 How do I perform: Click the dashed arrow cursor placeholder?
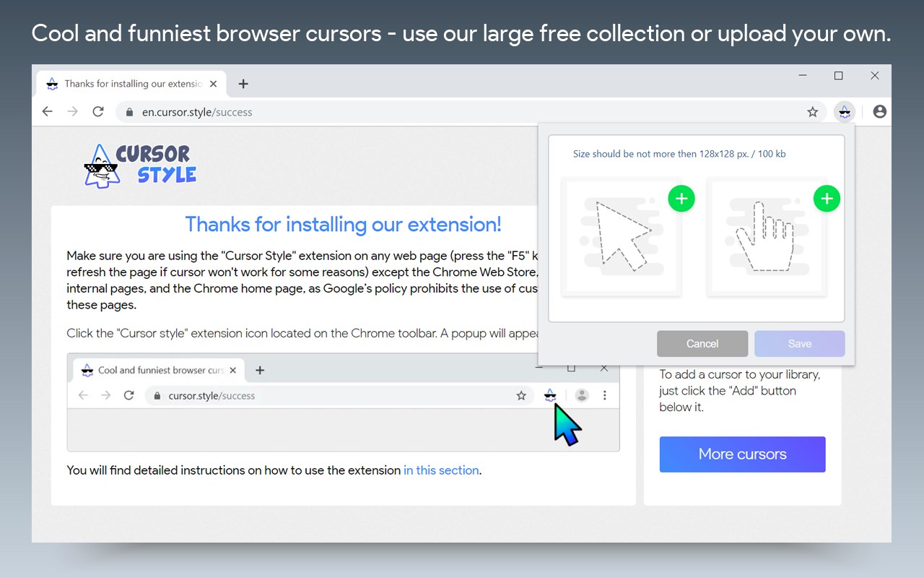point(622,237)
